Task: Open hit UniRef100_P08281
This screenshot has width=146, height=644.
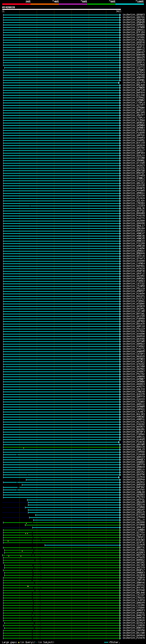Action: [x=133, y=40]
